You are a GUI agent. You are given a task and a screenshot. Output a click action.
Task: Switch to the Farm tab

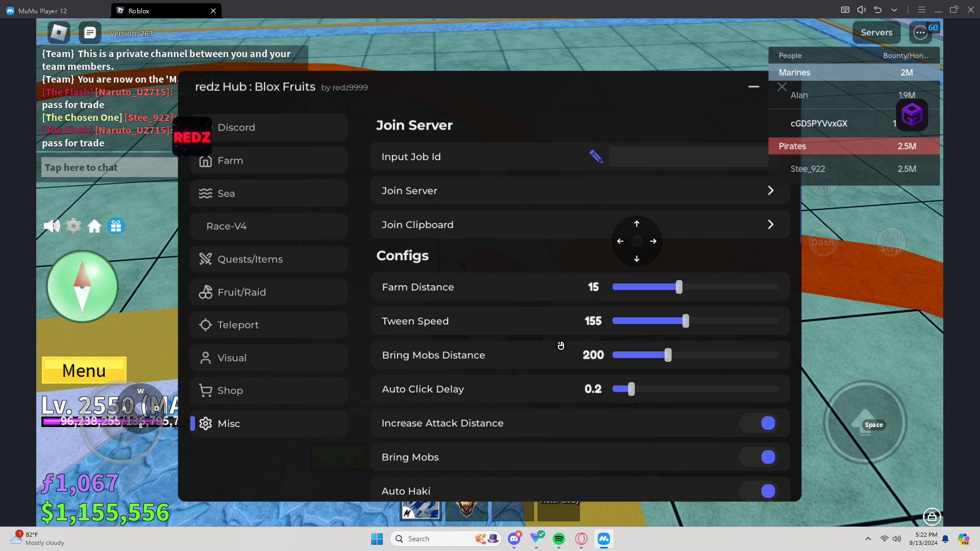coord(268,161)
